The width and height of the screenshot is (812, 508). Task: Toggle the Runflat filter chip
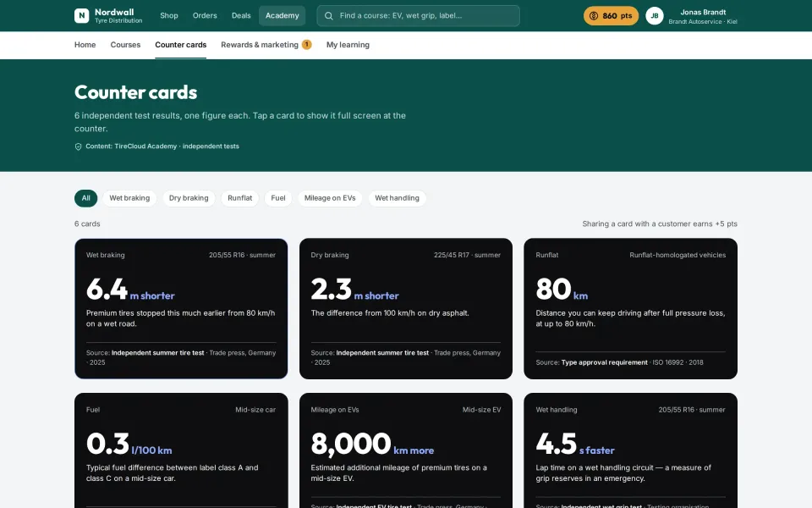point(239,198)
